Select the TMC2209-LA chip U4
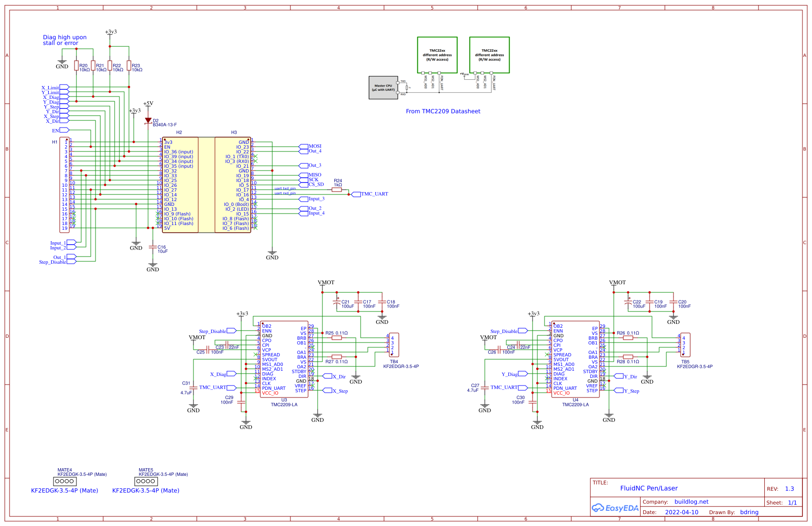 point(575,358)
